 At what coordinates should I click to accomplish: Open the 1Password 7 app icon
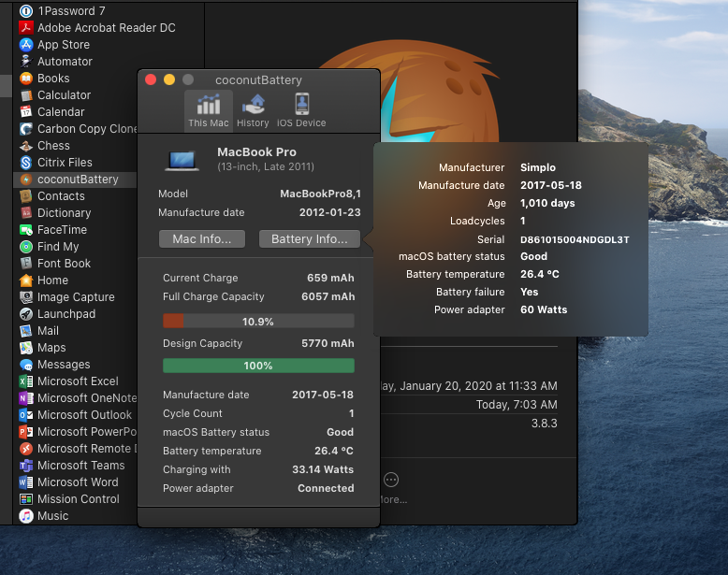(26, 10)
